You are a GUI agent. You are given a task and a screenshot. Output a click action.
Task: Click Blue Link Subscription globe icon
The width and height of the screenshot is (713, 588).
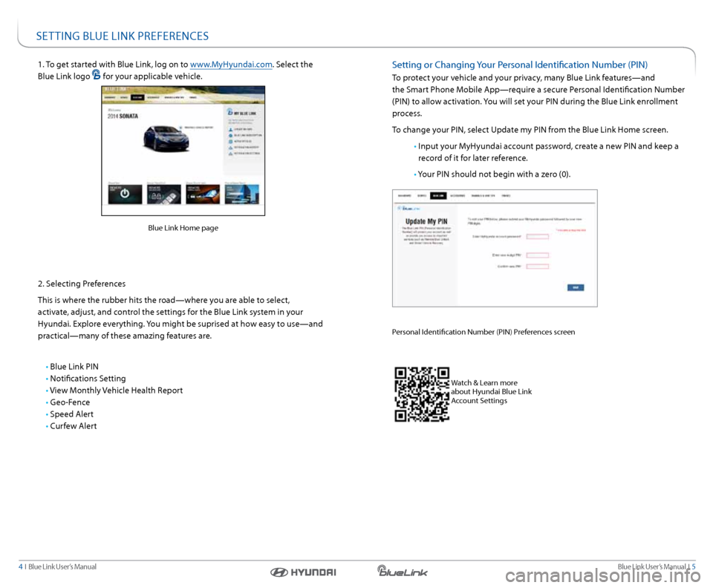[x=230, y=135]
